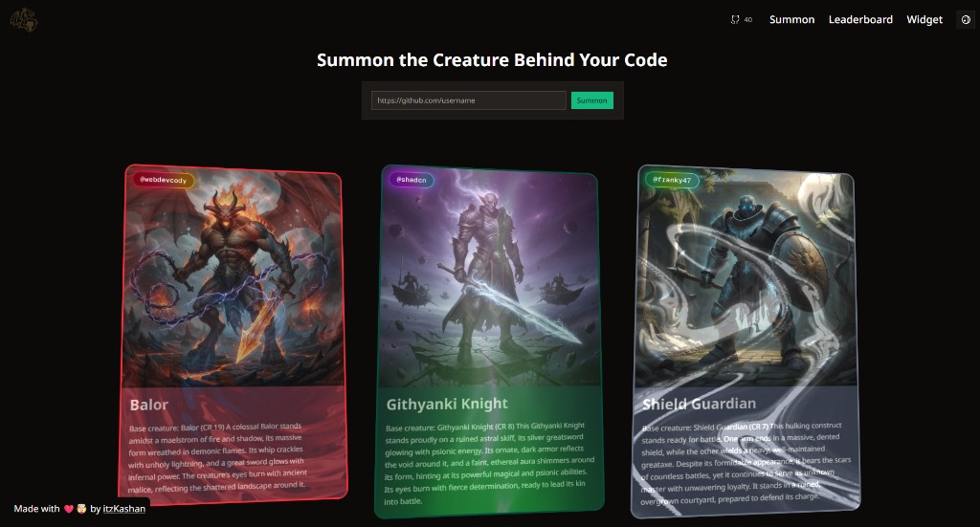Select the @webdevcody badge on the Balor card
The width and height of the screenshot is (980, 527).
(x=163, y=180)
